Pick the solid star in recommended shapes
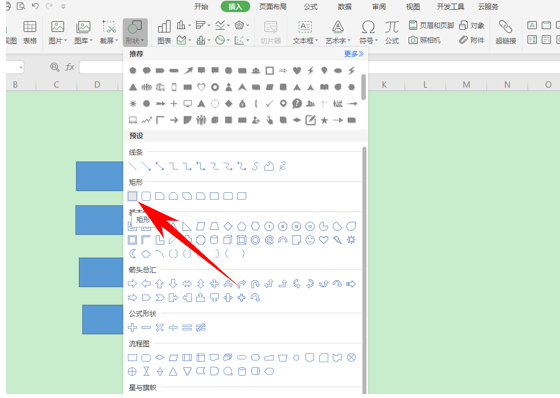 click(x=324, y=120)
